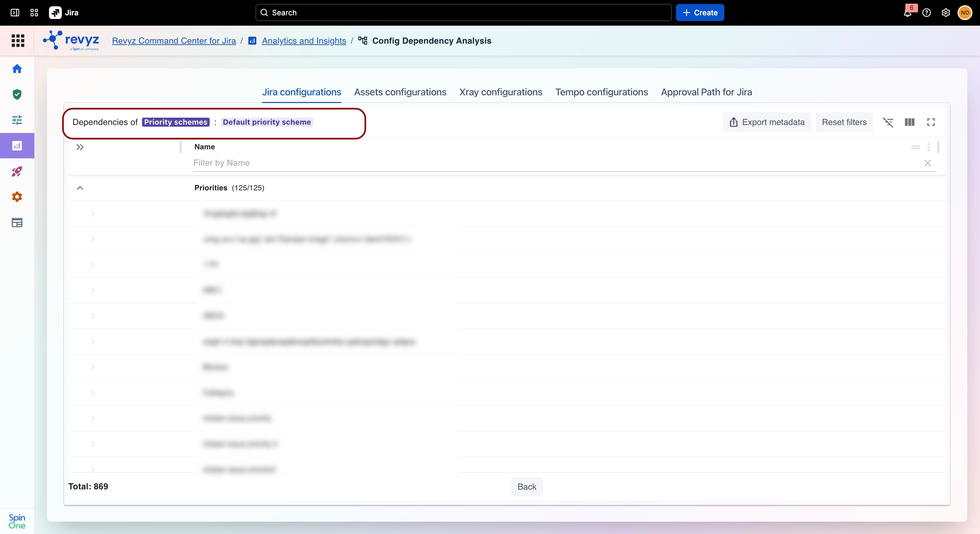Open the orange gear sidebar icon
Viewport: 980px width, 534px height.
(x=17, y=197)
